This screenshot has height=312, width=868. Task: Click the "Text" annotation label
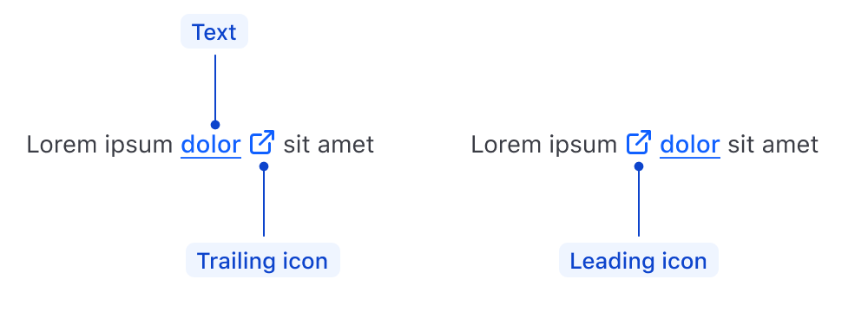tap(214, 31)
